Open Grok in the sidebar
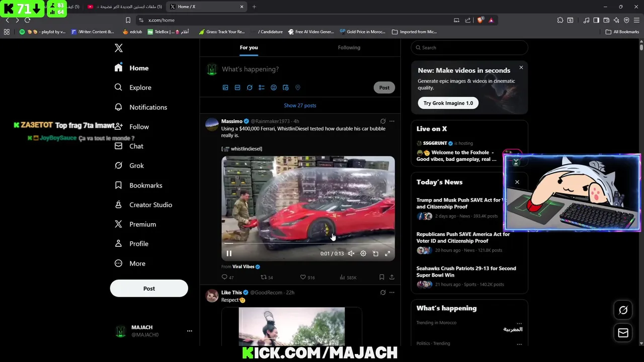Screen dimensions: 644x362 tap(129, 165)
